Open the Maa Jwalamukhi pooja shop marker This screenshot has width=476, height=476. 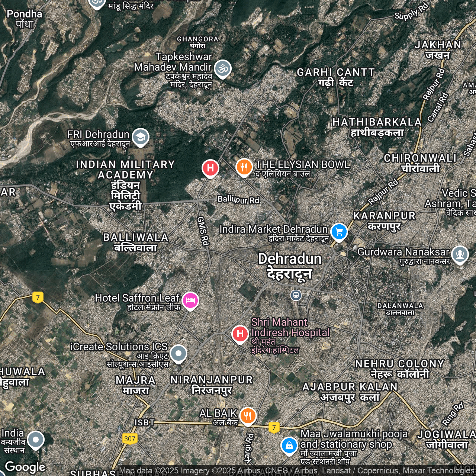pos(289,445)
